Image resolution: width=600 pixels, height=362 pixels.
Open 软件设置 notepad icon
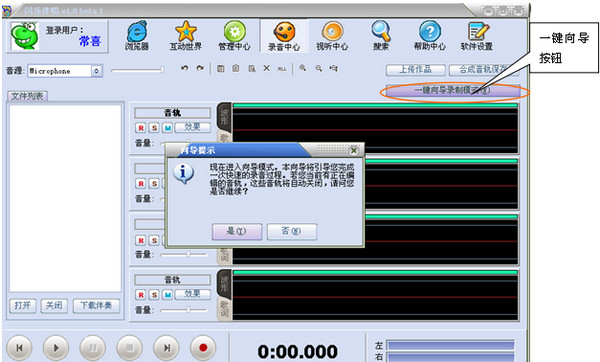pyautogui.click(x=477, y=36)
